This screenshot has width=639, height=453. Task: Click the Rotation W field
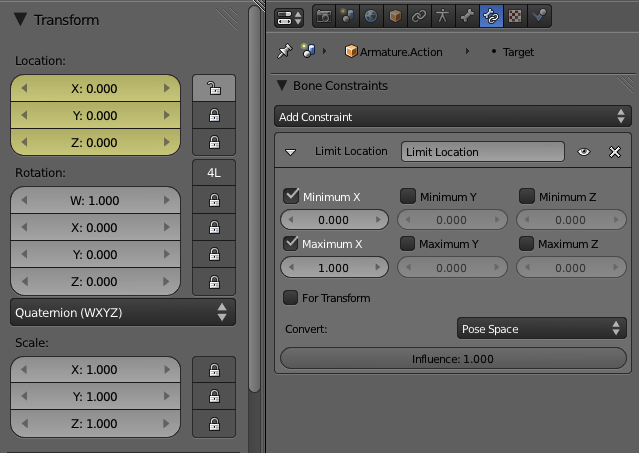click(95, 200)
